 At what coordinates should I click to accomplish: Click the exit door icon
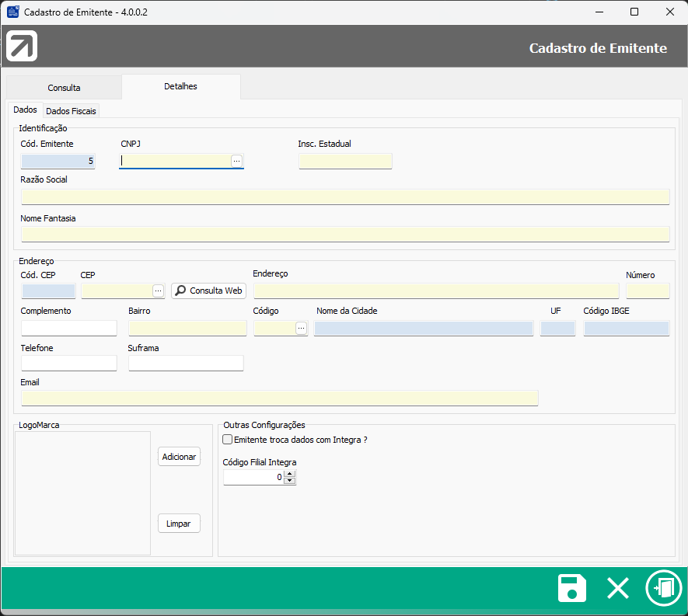[663, 588]
